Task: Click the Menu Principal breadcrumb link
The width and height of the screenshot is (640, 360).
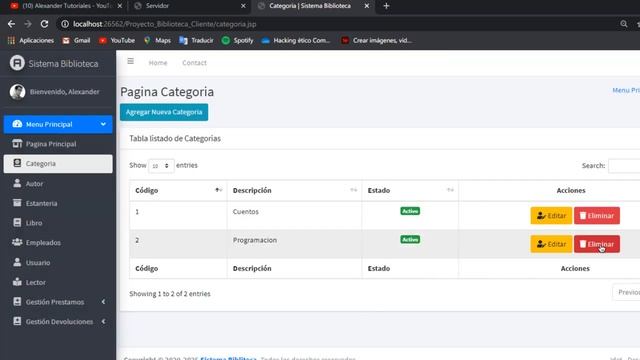Action: 626,90
